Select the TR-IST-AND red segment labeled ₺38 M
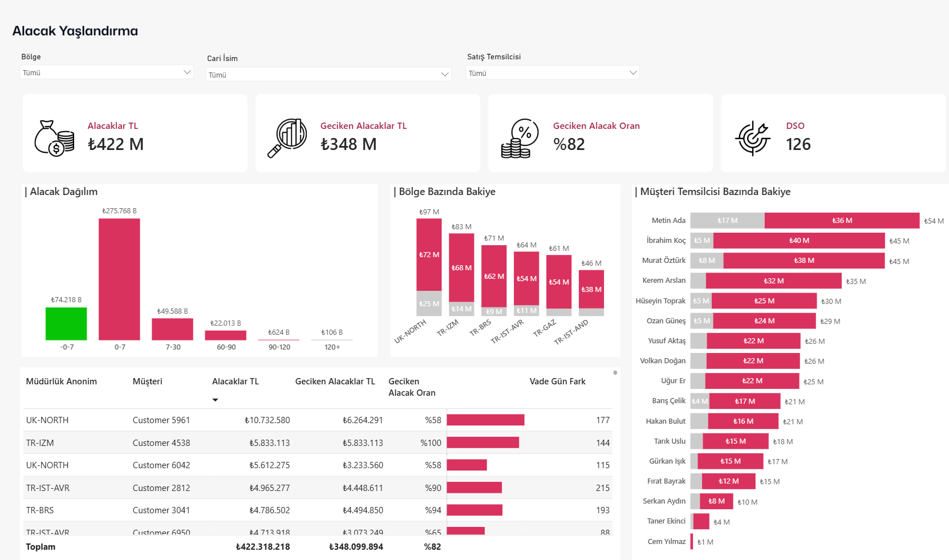This screenshot has width=949, height=560. pyautogui.click(x=591, y=289)
